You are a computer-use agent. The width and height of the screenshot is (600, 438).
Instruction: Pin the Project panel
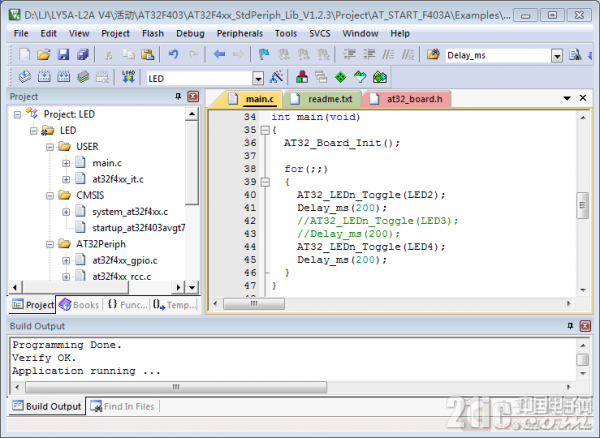point(178,96)
